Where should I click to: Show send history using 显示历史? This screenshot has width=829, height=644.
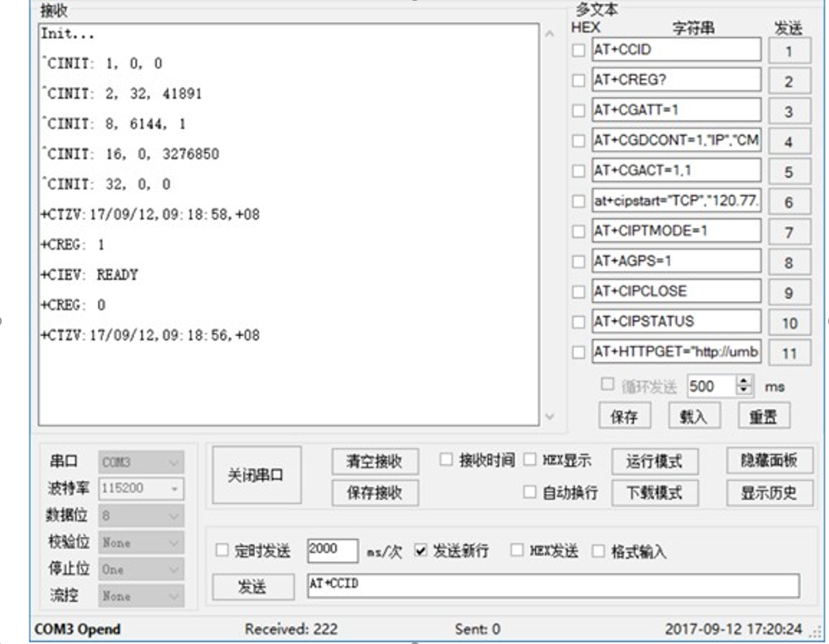point(769,492)
